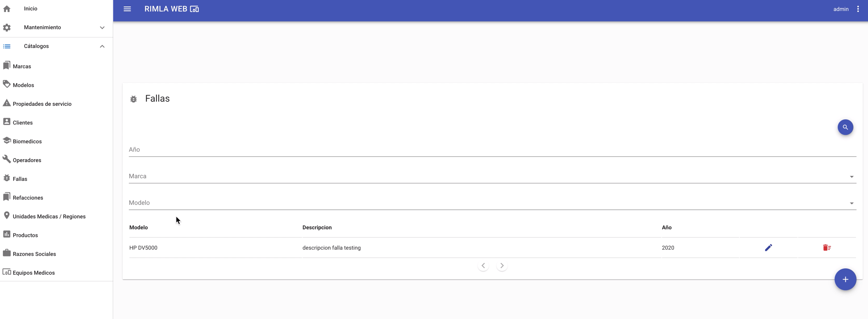Go to next page of results
Image resolution: width=868 pixels, height=319 pixels.
[x=502, y=266]
